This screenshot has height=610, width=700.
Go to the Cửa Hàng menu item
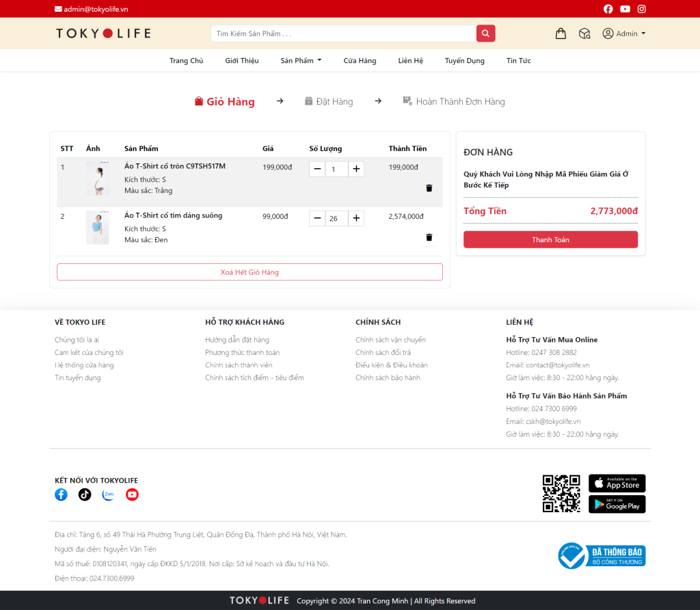click(x=360, y=61)
